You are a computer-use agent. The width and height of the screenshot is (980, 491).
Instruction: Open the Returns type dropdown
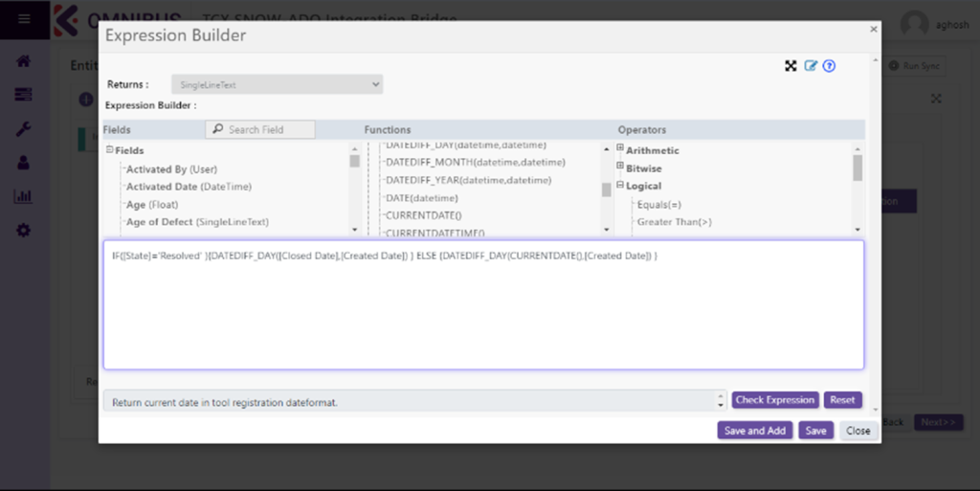pyautogui.click(x=277, y=85)
